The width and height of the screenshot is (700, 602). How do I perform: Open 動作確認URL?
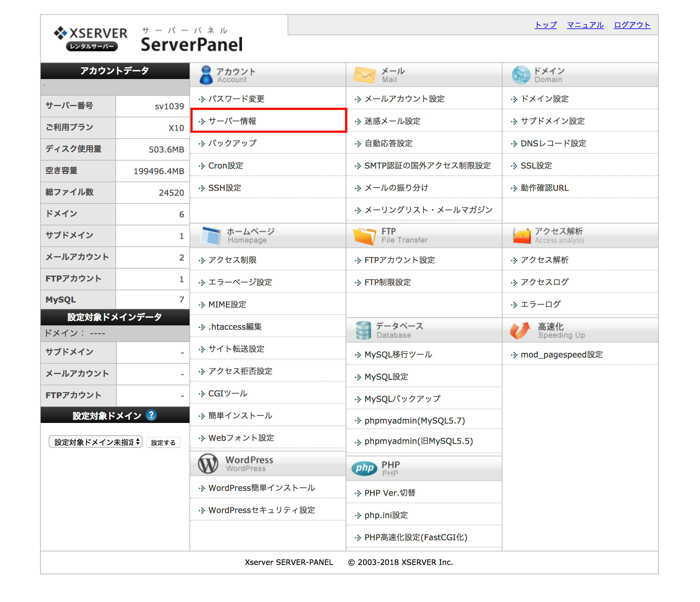(x=544, y=188)
